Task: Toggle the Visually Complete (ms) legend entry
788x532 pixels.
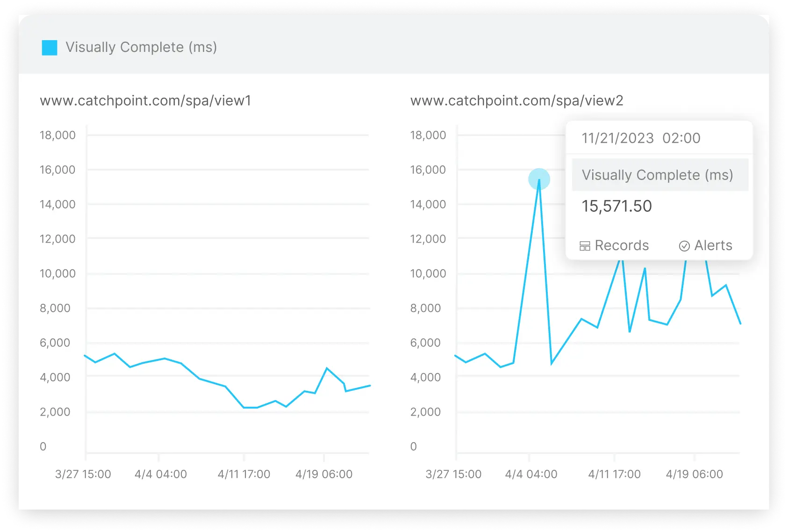Action: tap(141, 47)
